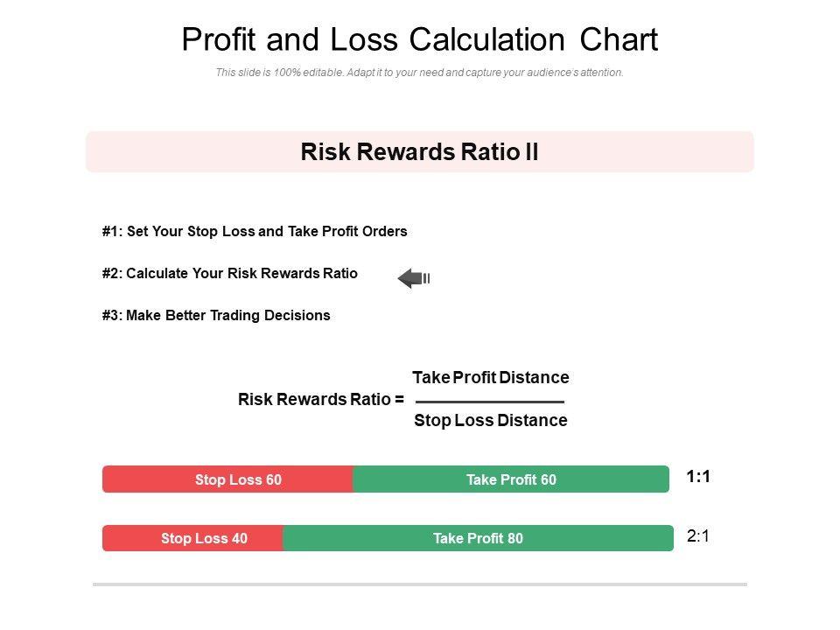This screenshot has width=840, height=630.
Task: Select the Risk Rewards Ratio = label
Action: 320,400
